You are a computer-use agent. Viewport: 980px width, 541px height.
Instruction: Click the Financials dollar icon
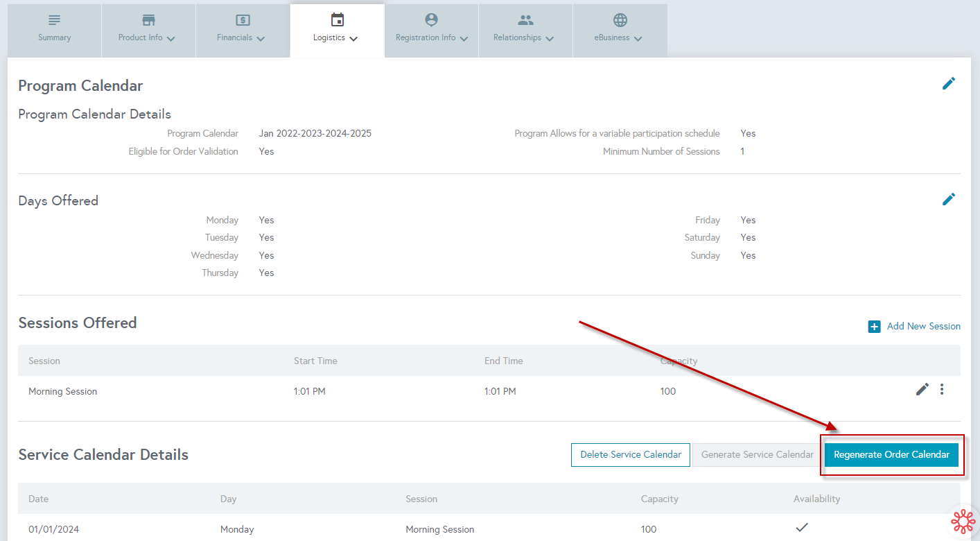coord(243,19)
